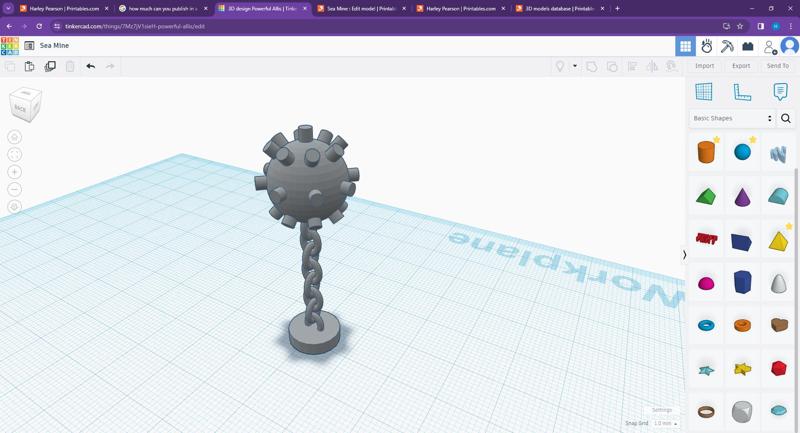
Task: Open the user avatar menu
Action: click(x=790, y=46)
